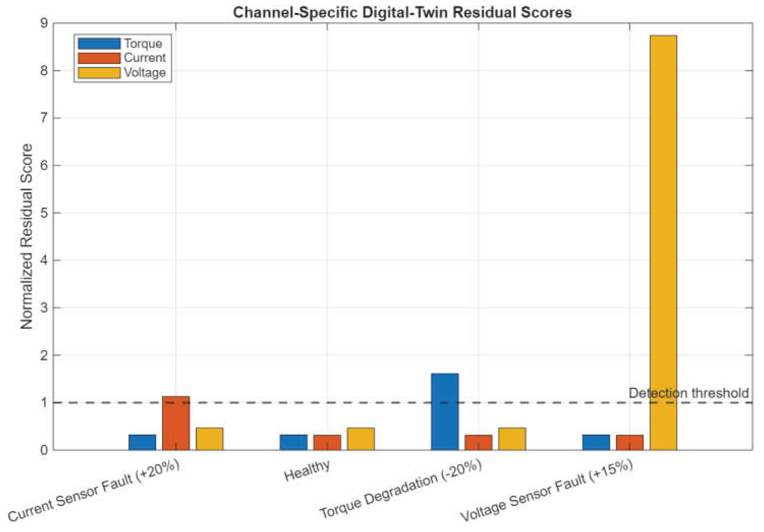
Task: Click the y-axis tick label '7'
Action: click(x=44, y=118)
